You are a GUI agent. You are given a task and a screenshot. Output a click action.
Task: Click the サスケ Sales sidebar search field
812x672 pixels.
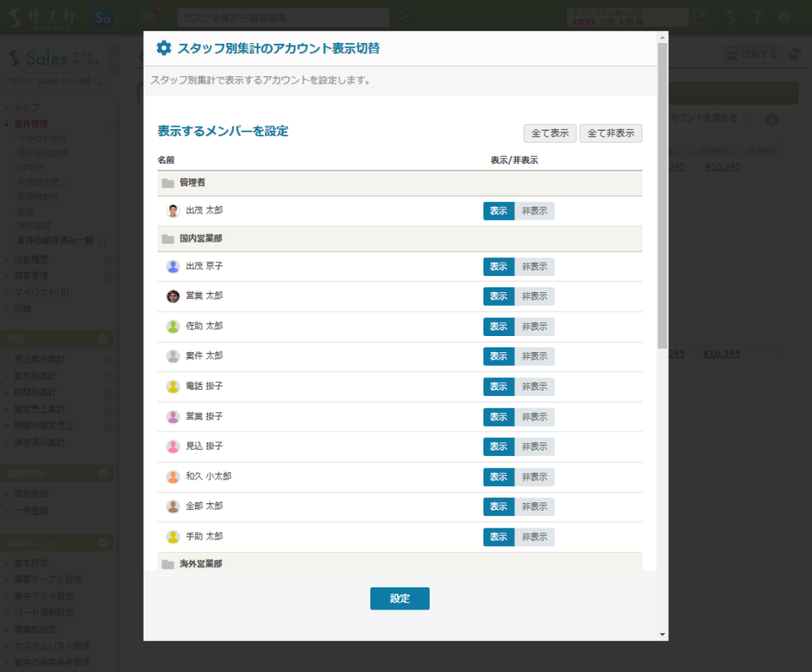tap(55, 81)
